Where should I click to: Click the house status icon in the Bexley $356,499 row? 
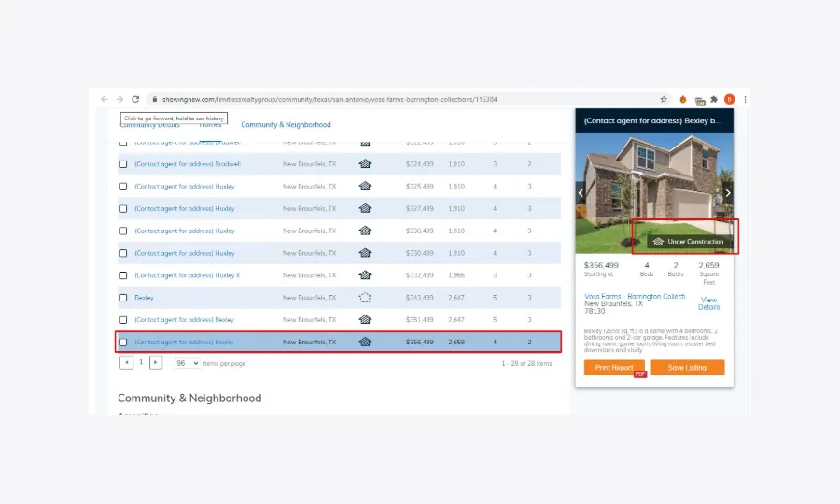pyautogui.click(x=365, y=342)
